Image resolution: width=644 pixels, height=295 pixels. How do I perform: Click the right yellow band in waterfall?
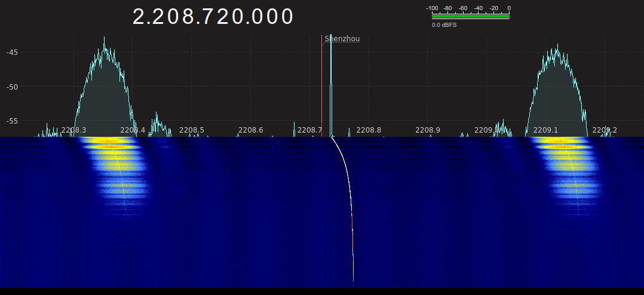565,155
